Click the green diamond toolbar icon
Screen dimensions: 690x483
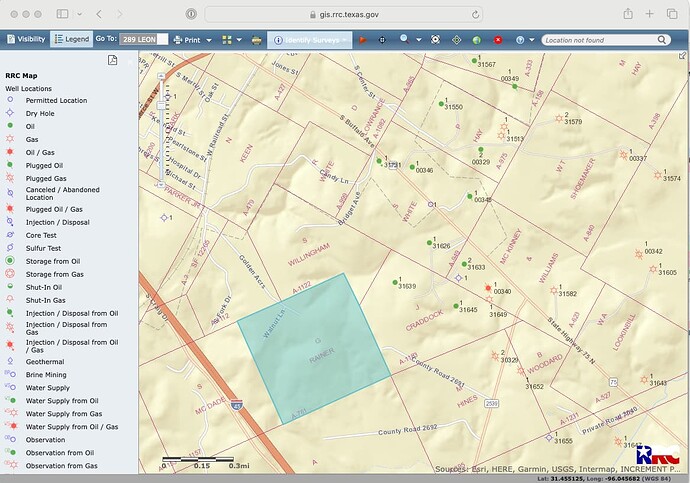click(457, 40)
